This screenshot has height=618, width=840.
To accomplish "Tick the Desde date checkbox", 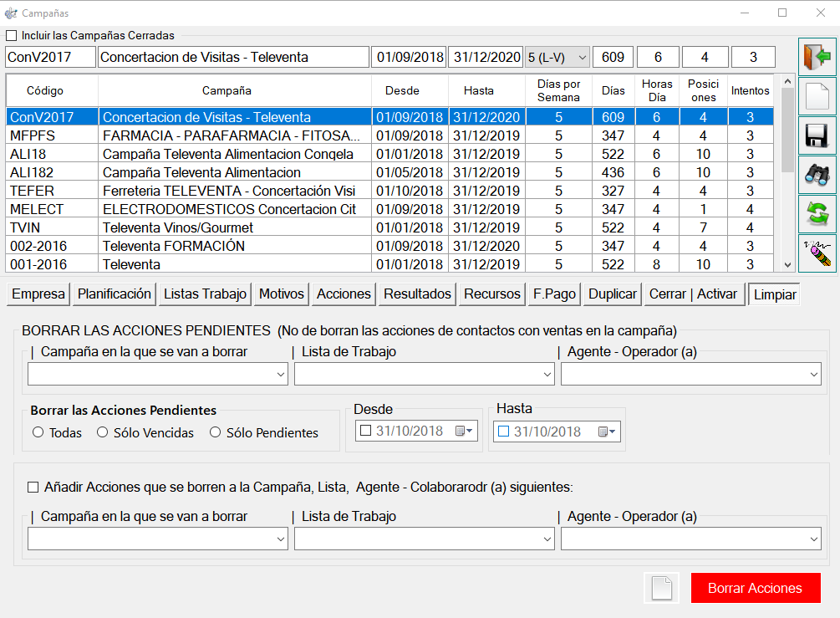I will click(366, 431).
